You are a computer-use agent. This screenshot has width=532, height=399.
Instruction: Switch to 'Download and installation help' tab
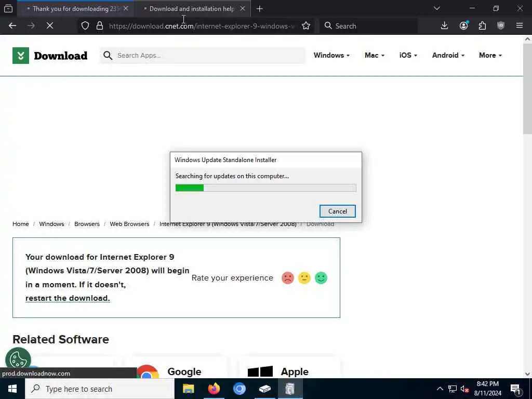[x=192, y=8]
